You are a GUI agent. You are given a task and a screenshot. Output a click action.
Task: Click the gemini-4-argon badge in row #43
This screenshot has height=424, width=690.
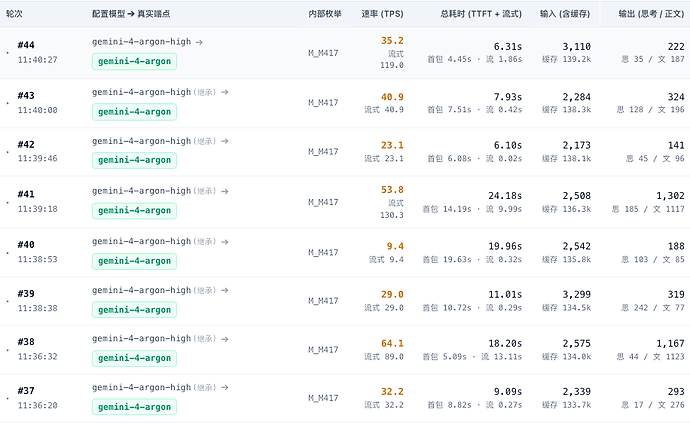point(134,112)
